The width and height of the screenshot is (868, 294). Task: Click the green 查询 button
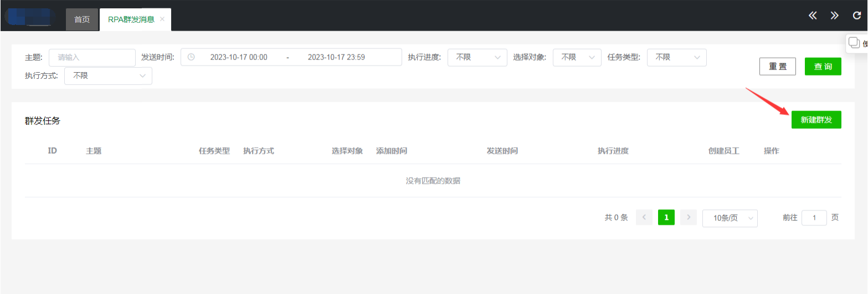coord(823,67)
